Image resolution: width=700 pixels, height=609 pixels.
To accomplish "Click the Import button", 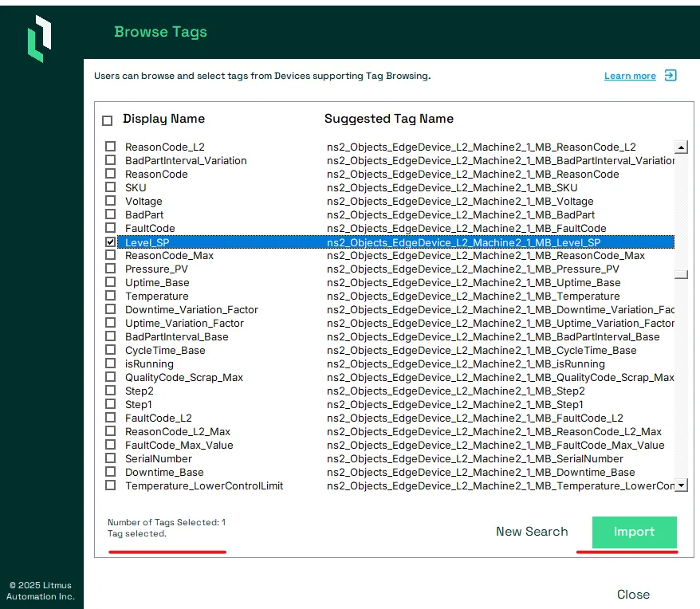I will (x=634, y=532).
